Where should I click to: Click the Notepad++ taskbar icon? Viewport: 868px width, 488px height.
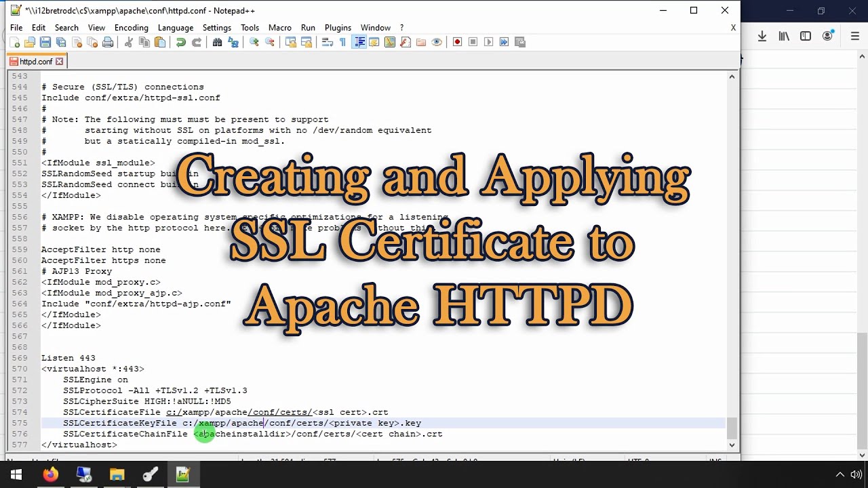[x=183, y=475]
